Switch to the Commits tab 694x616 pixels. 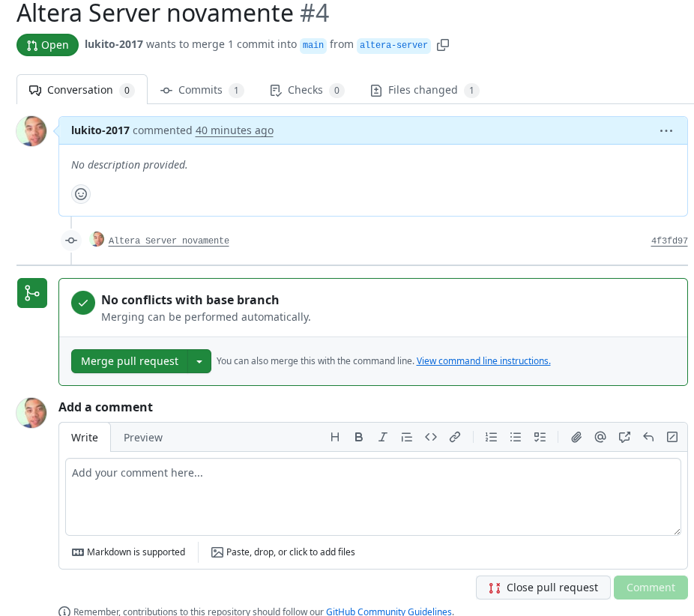pos(202,90)
